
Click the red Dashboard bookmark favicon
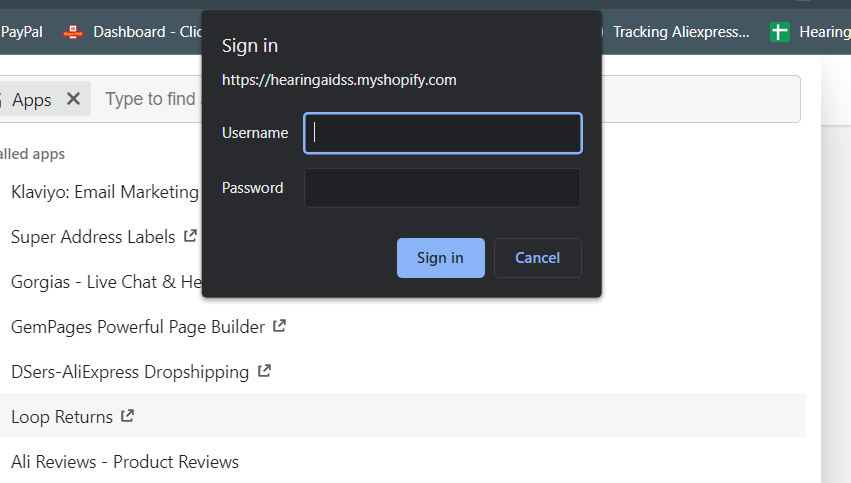73,32
